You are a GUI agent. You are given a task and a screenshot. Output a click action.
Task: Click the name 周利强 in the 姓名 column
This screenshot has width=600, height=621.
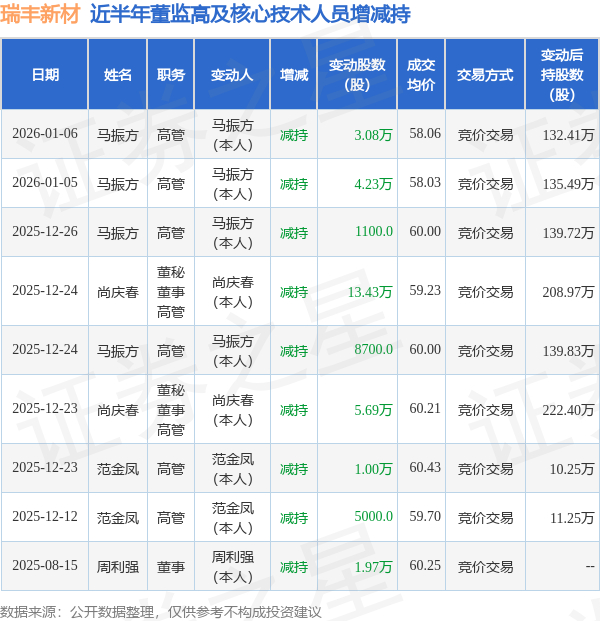coord(118,567)
